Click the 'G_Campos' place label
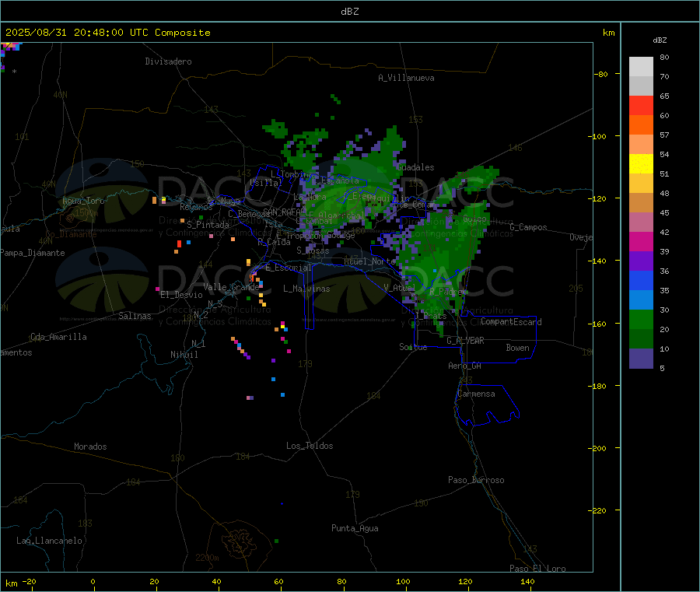Image resolution: width=700 pixels, height=592 pixels. [528, 227]
